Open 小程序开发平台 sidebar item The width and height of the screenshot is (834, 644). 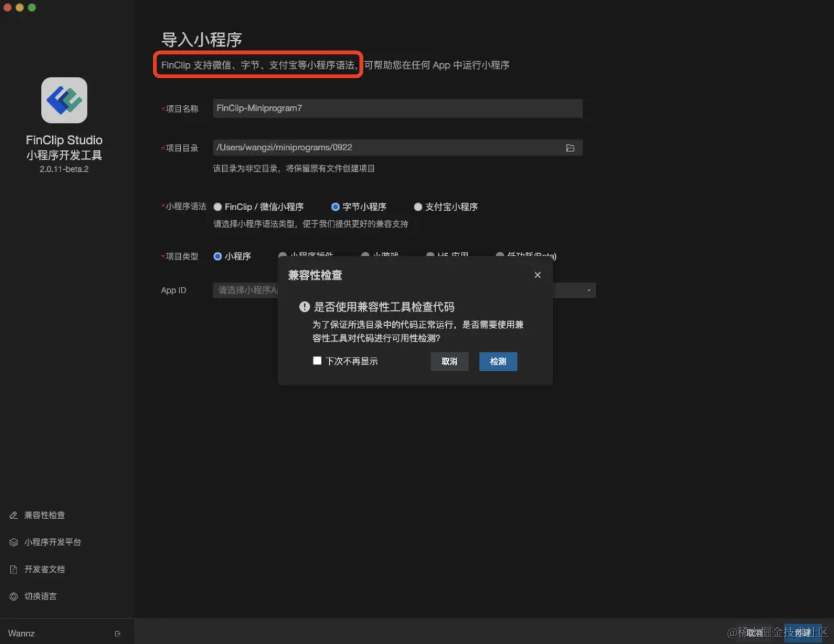pyautogui.click(x=53, y=542)
